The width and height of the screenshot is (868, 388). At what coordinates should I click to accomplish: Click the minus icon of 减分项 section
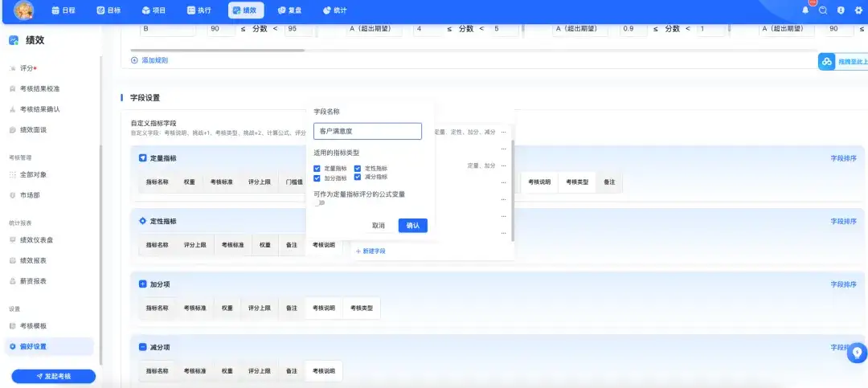pos(142,347)
